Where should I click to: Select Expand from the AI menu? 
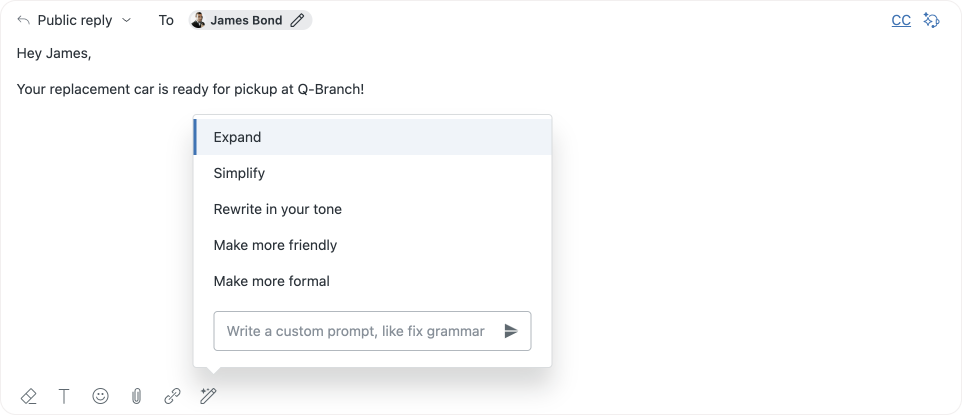tap(237, 137)
